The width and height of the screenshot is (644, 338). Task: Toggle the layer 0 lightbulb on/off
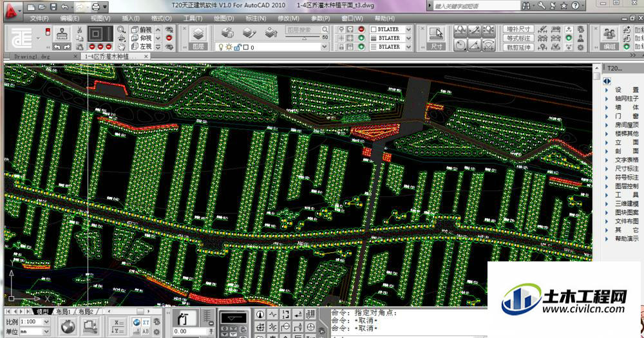click(221, 47)
